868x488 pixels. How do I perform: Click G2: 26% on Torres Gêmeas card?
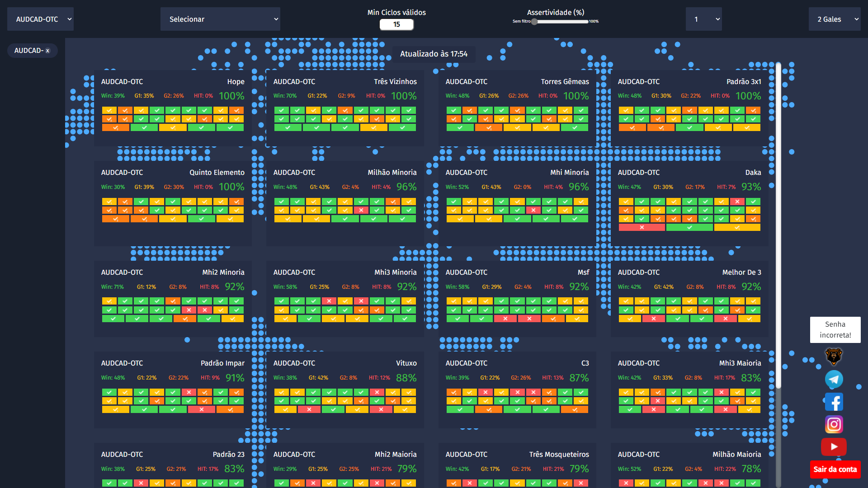pyautogui.click(x=518, y=96)
